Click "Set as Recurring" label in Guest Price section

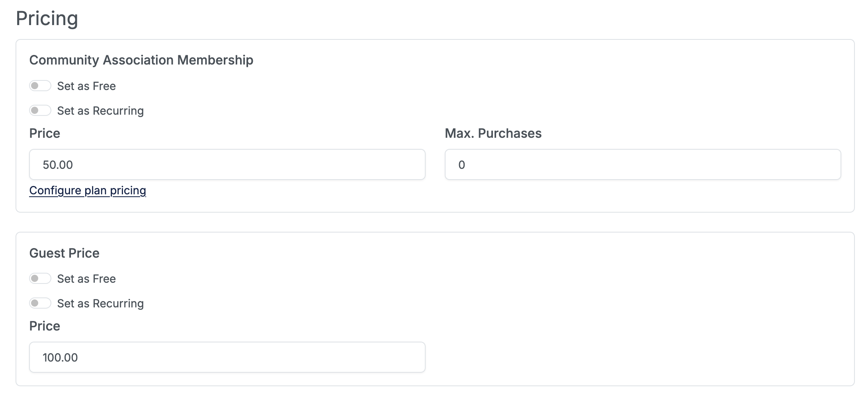tap(100, 304)
